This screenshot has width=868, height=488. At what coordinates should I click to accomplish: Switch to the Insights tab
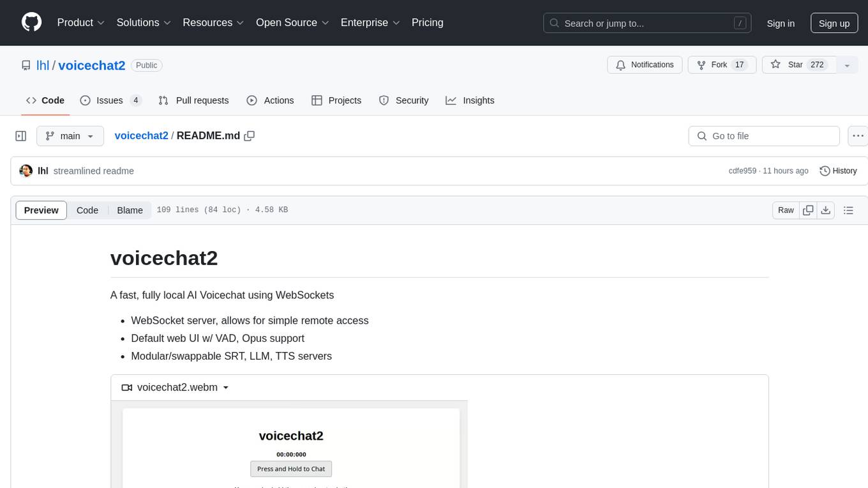[x=470, y=100]
